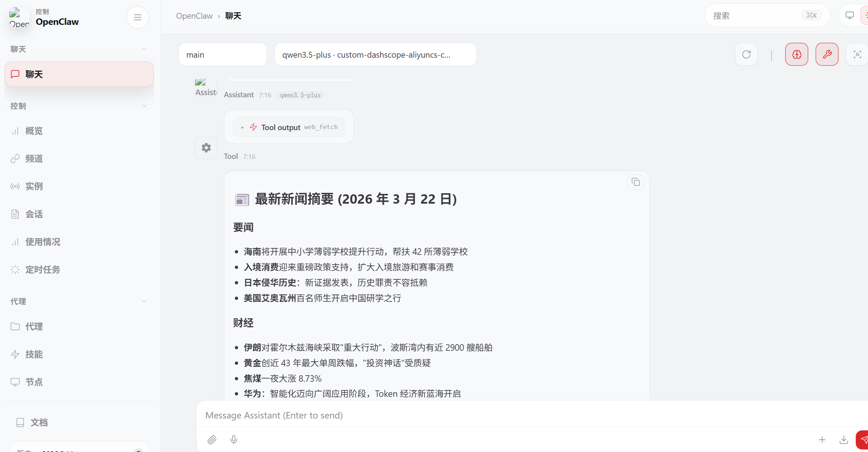868x452 pixels.
Task: Click the 要闻 section heading
Action: tap(243, 227)
